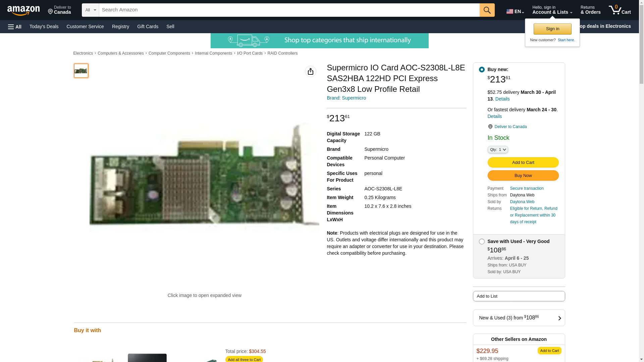Viewport: 644px width, 362px height.
Task: Click the share icon on product image
Action: pos(311,71)
